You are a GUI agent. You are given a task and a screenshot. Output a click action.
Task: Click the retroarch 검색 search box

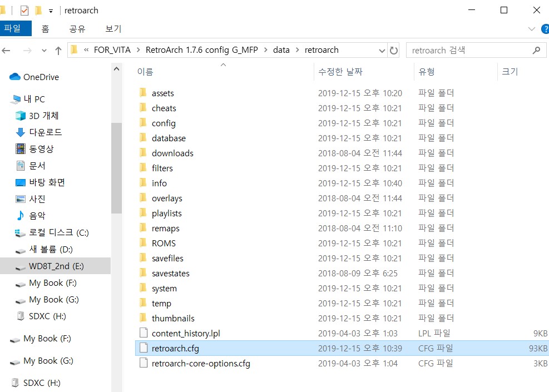476,51
